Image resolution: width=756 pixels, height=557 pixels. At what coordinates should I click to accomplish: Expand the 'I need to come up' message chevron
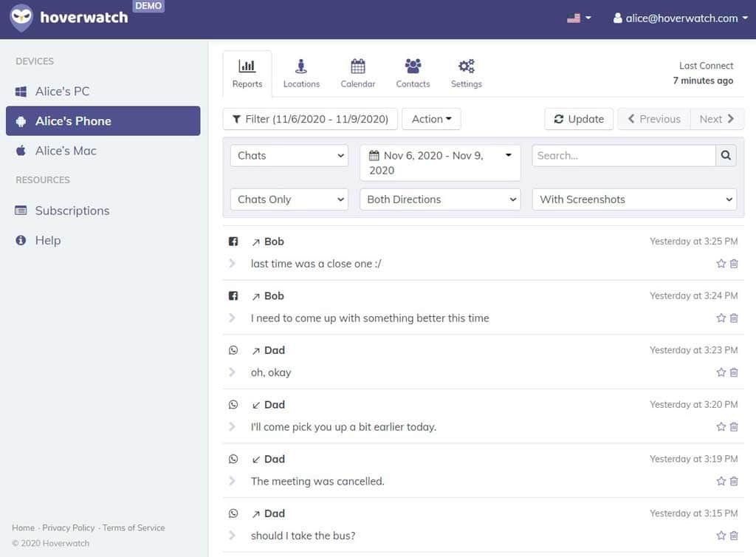click(x=233, y=318)
